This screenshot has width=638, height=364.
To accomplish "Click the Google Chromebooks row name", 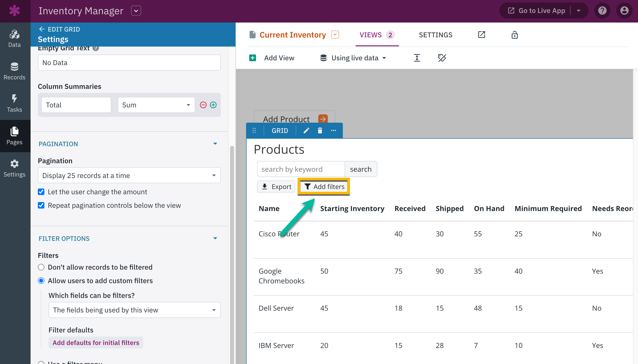I will [x=281, y=276].
